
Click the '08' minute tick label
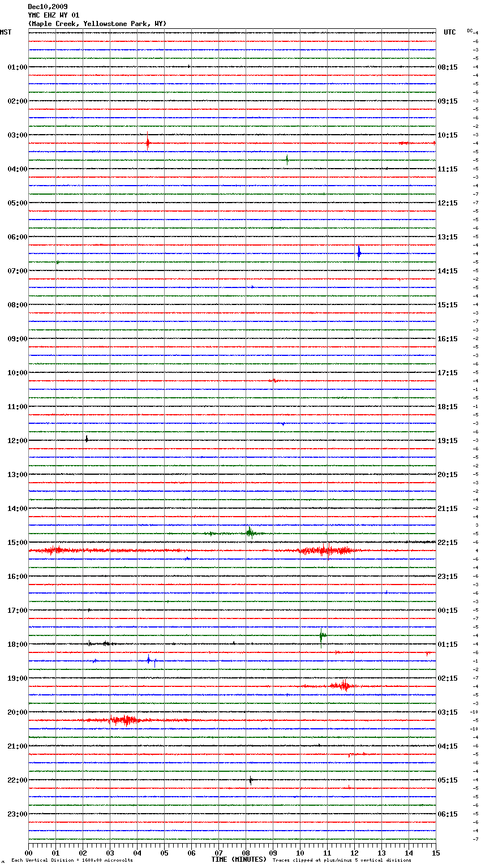click(246, 853)
